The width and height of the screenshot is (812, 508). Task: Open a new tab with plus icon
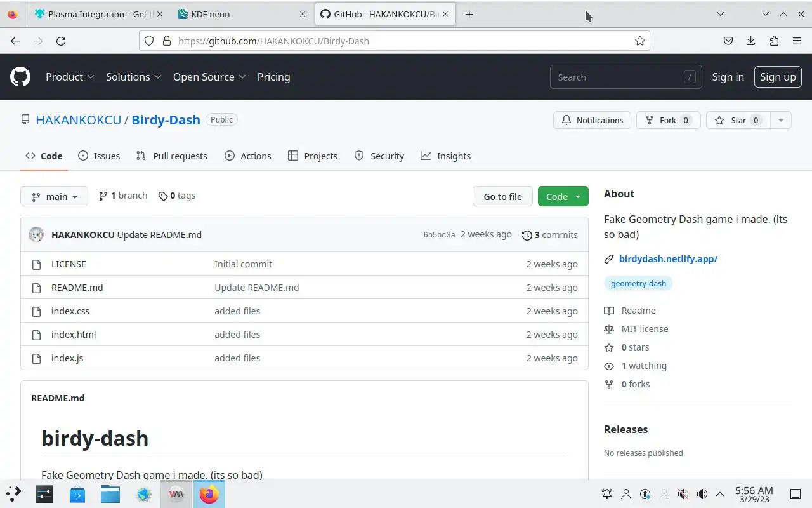point(469,14)
